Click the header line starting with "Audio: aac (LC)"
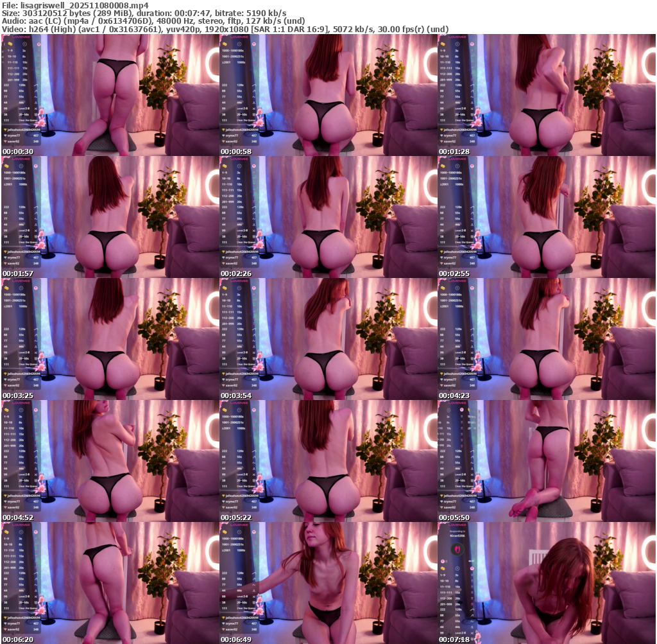 point(153,21)
